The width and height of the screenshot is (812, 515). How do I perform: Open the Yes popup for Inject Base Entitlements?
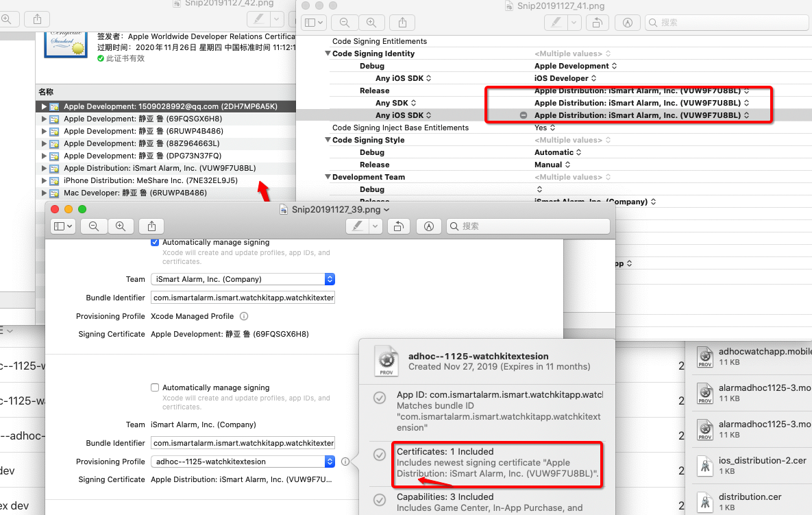click(545, 128)
